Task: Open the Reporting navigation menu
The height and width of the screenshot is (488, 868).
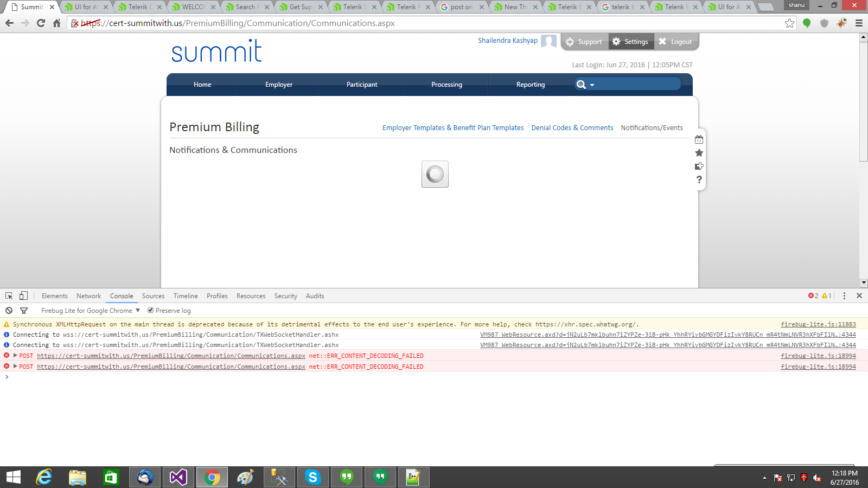Action: (531, 85)
